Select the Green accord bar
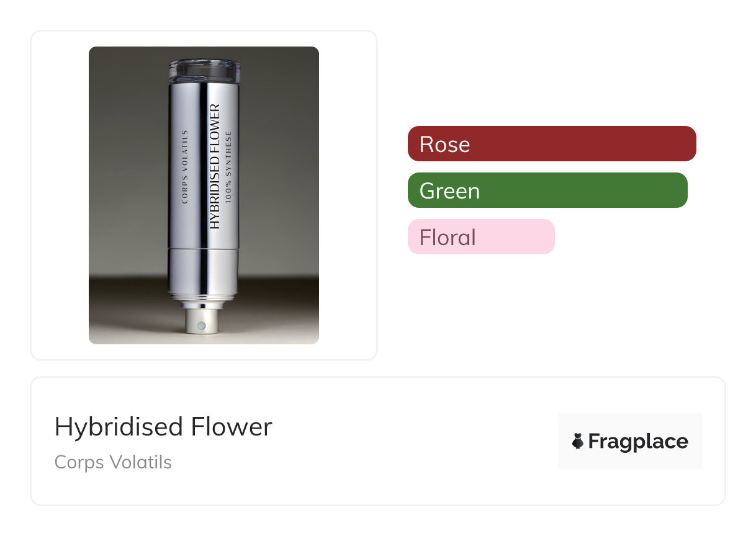 (547, 190)
